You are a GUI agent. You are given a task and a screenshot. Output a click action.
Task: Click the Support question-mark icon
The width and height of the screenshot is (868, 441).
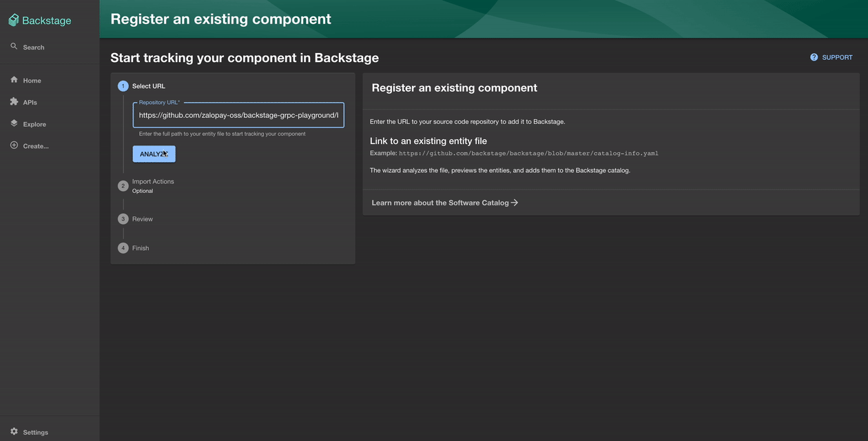[814, 57]
